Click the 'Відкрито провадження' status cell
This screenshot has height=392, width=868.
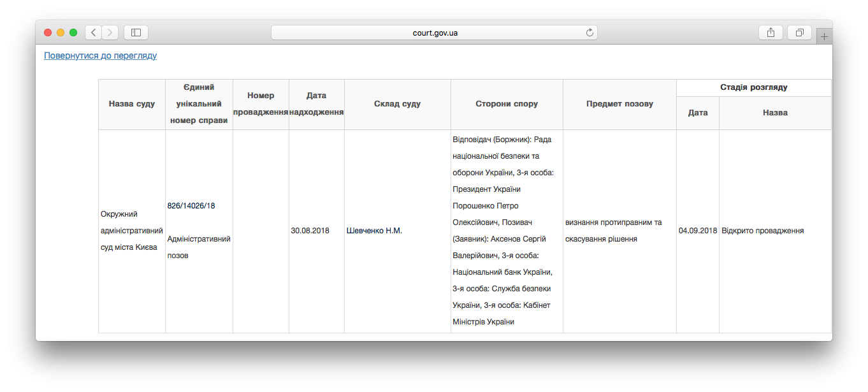click(762, 231)
